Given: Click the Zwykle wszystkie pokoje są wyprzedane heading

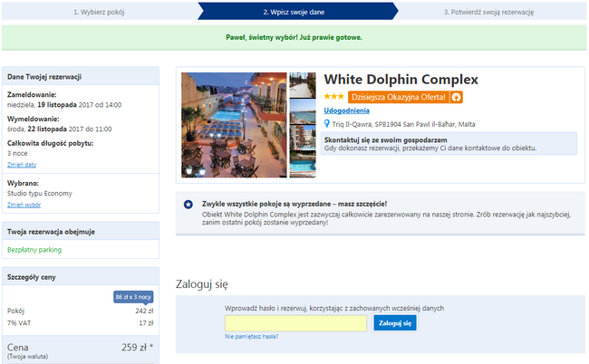Looking at the screenshot, I should pyautogui.click(x=294, y=204).
